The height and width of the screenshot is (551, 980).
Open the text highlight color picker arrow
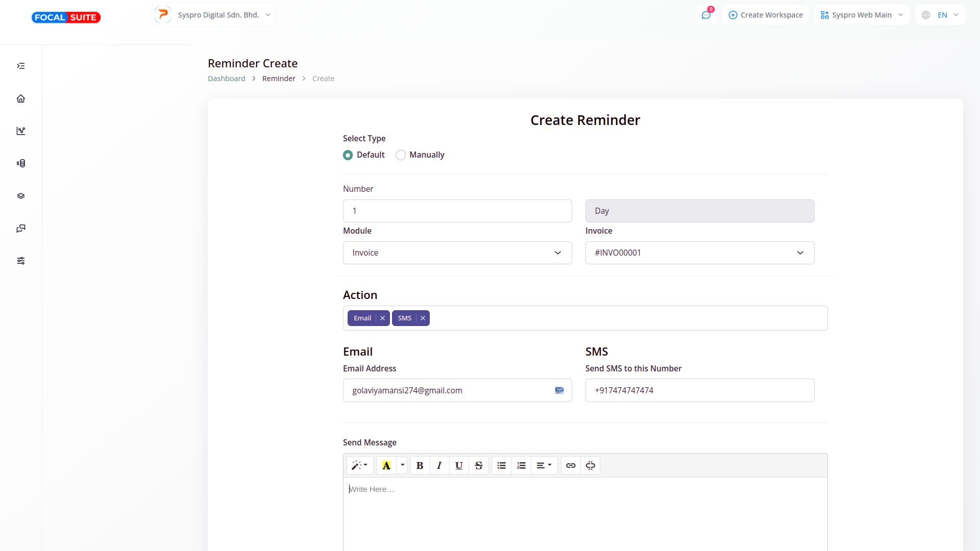coord(402,465)
